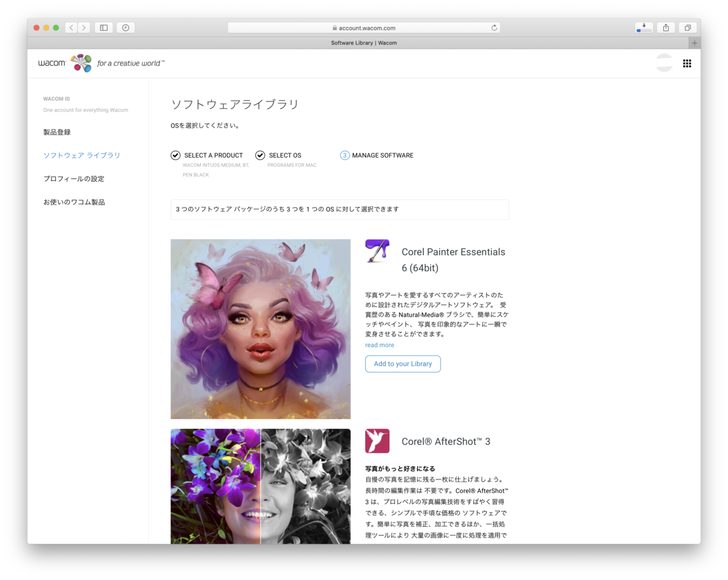Click the Software Library | Wacom tab

tap(364, 42)
